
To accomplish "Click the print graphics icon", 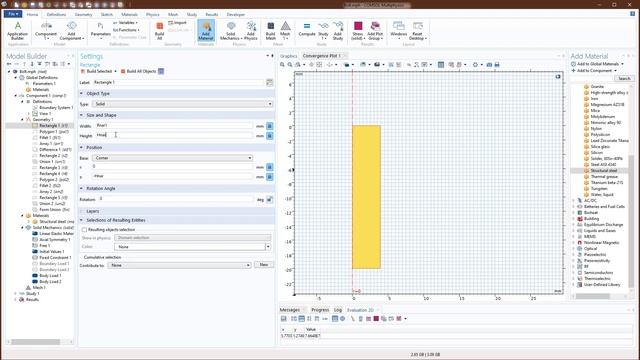I will pyautogui.click(x=497, y=64).
